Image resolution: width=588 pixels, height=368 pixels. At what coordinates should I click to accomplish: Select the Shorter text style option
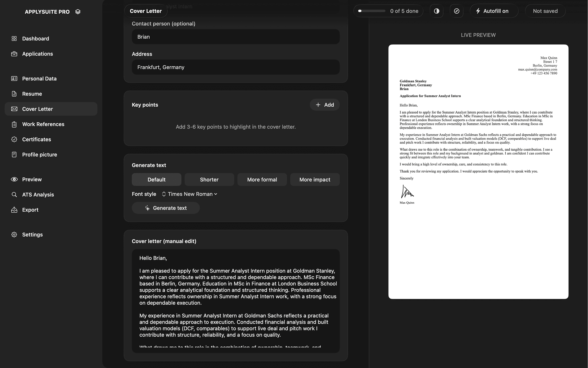[x=209, y=179]
